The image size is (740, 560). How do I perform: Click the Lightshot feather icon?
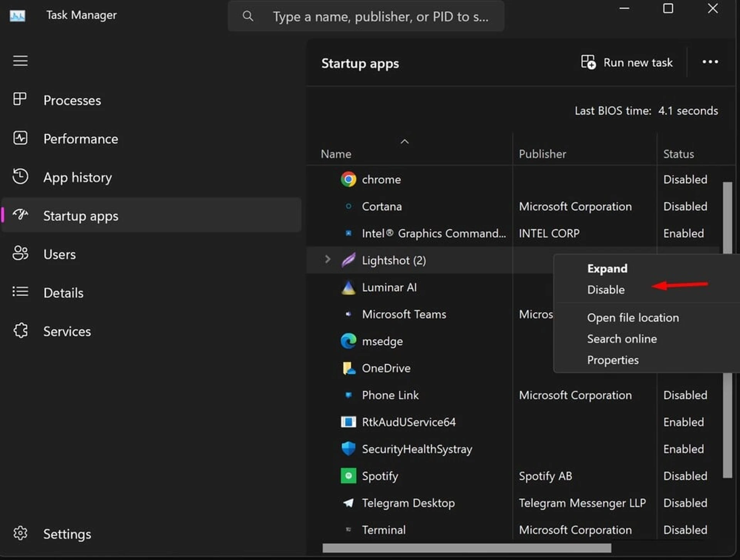[348, 261]
